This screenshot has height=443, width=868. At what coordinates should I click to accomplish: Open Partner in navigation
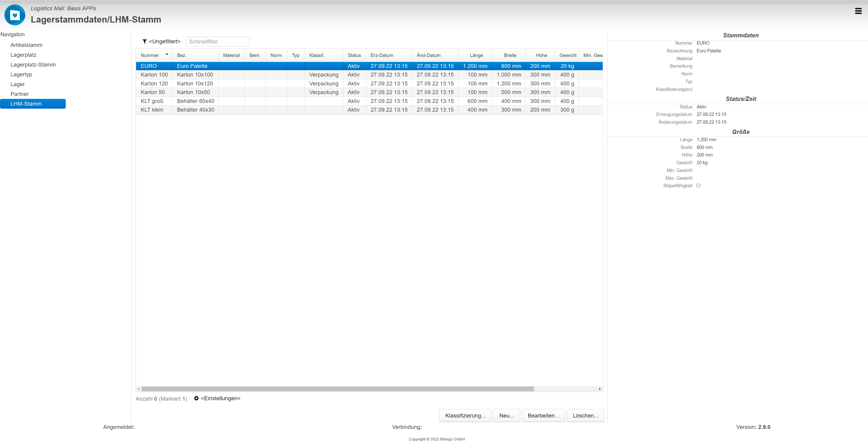coord(20,94)
